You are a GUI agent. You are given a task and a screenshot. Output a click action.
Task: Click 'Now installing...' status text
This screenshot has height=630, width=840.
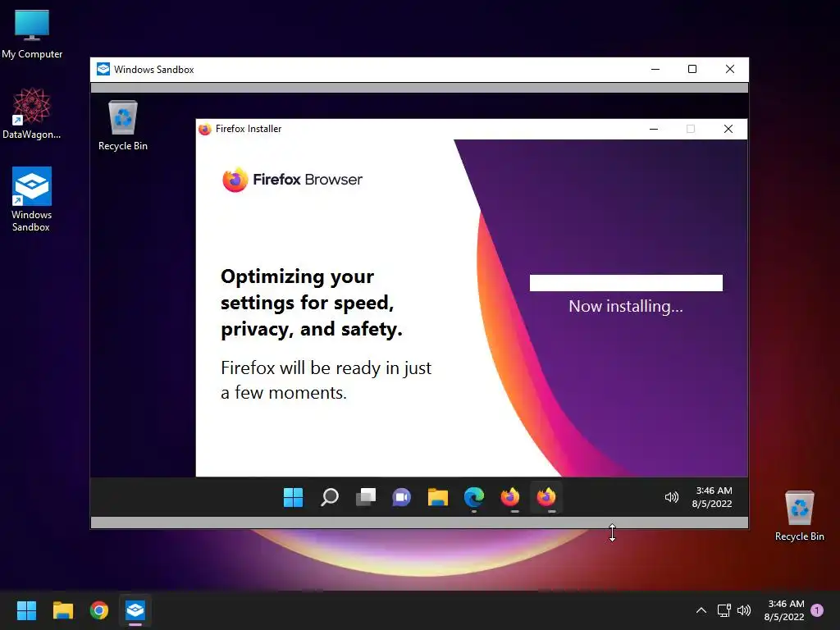click(626, 306)
